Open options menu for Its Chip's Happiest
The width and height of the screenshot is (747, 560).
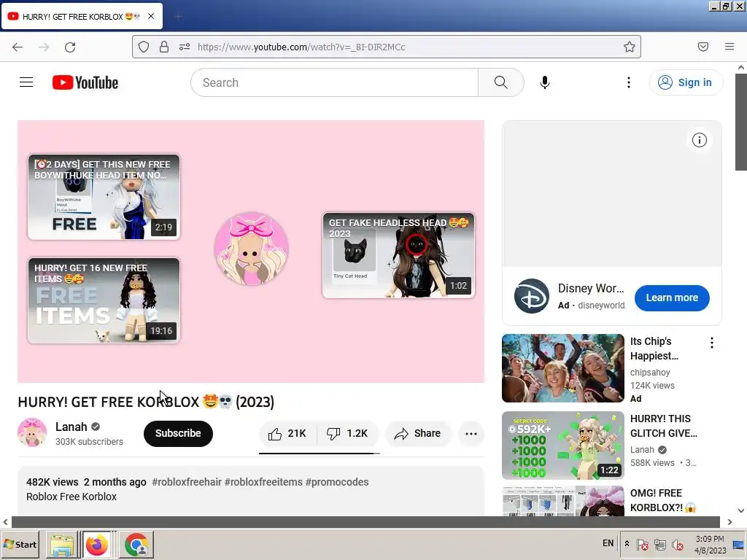(711, 343)
